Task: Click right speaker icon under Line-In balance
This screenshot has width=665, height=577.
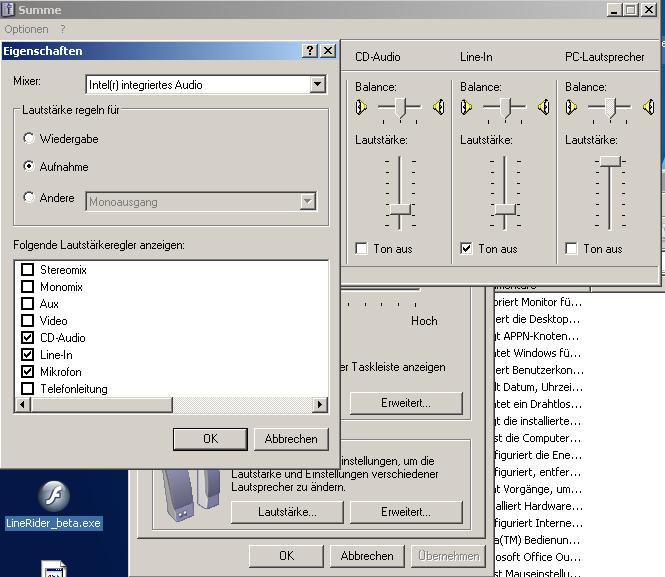Action: click(x=543, y=106)
